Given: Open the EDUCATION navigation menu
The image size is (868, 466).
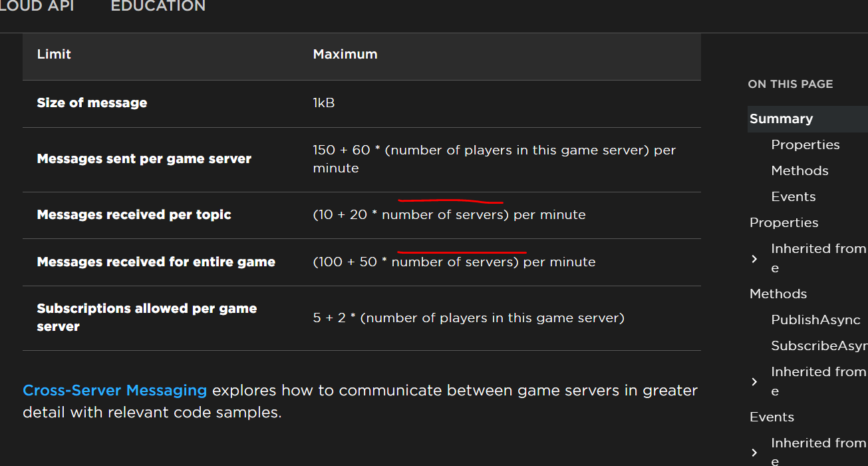Looking at the screenshot, I should coord(157,7).
